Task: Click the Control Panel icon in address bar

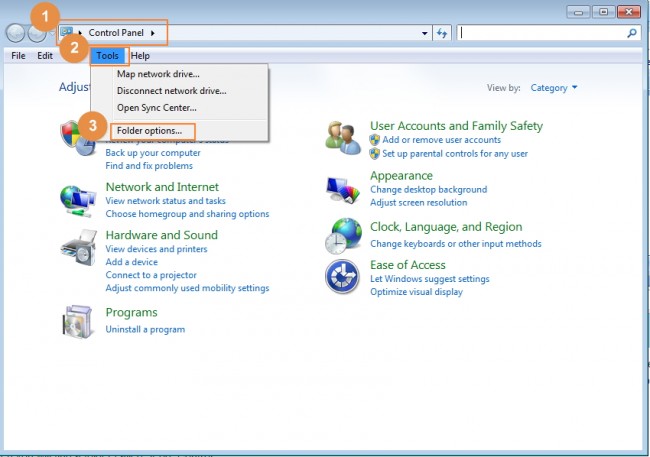Action: [x=66, y=32]
